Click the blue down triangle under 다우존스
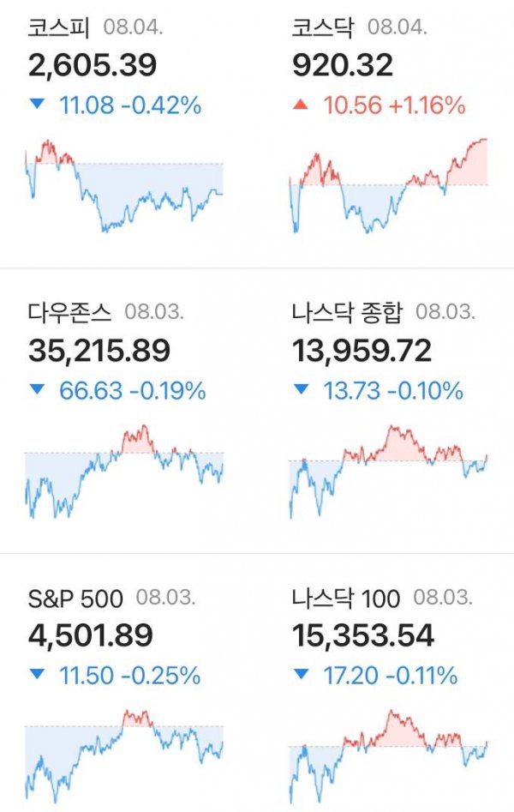The height and width of the screenshot is (812, 514). click(x=38, y=389)
